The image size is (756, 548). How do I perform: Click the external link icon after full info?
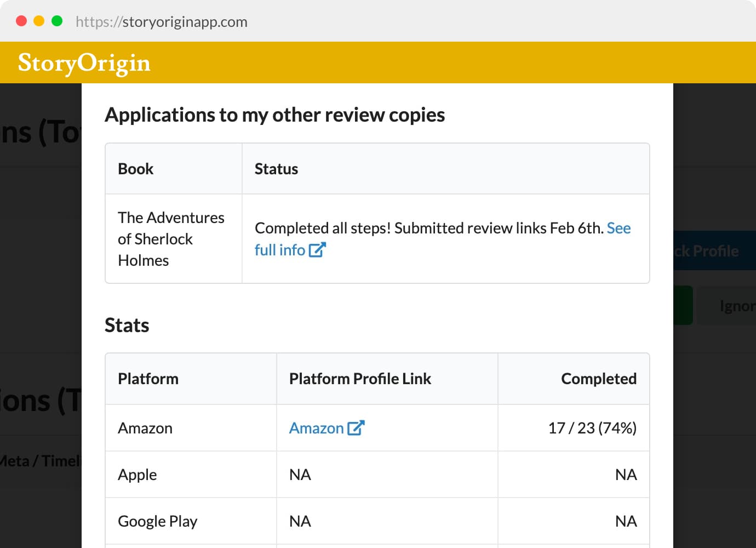[317, 250]
